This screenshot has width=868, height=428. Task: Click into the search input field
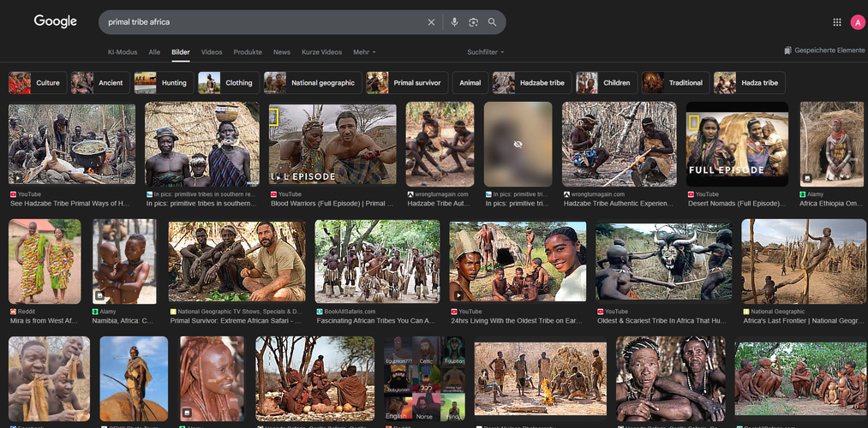(257, 22)
